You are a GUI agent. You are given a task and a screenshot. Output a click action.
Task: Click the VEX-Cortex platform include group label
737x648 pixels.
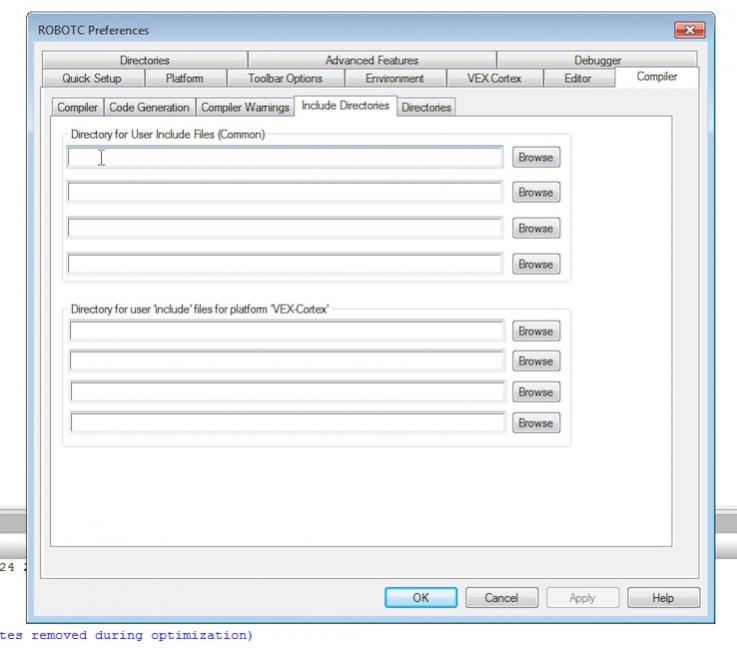point(200,309)
